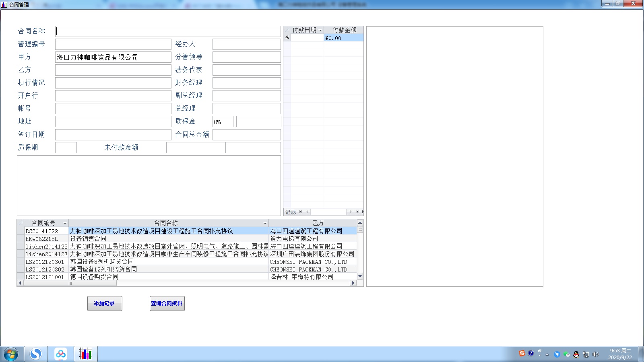Screen dimensions: 644x362
Task: Click the 副总经理 input field
Action: 247,96
